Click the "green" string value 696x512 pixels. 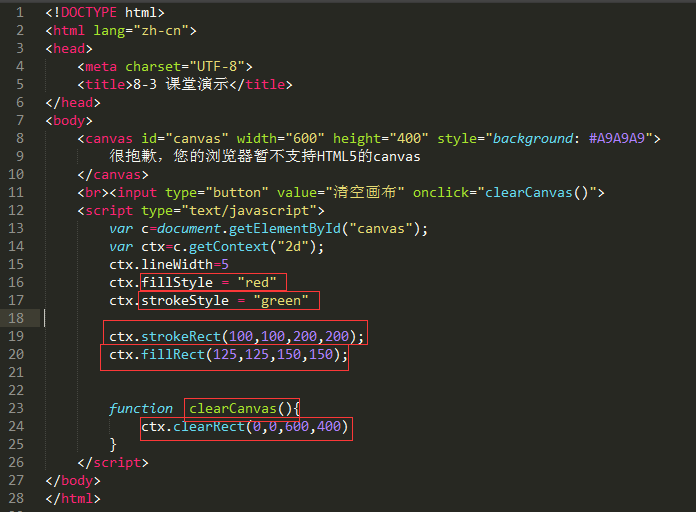281,301
